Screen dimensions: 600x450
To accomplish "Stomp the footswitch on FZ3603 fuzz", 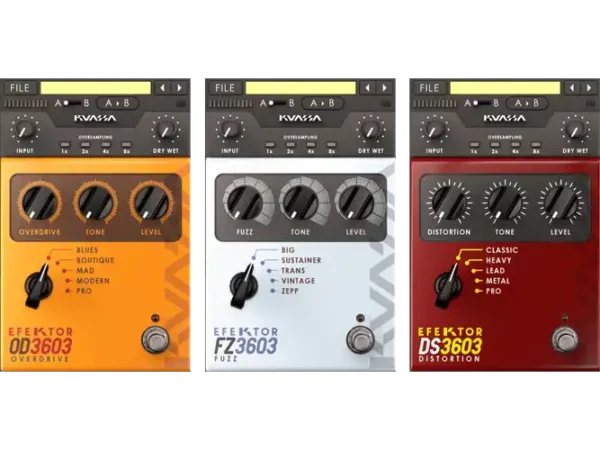I will pos(360,339).
